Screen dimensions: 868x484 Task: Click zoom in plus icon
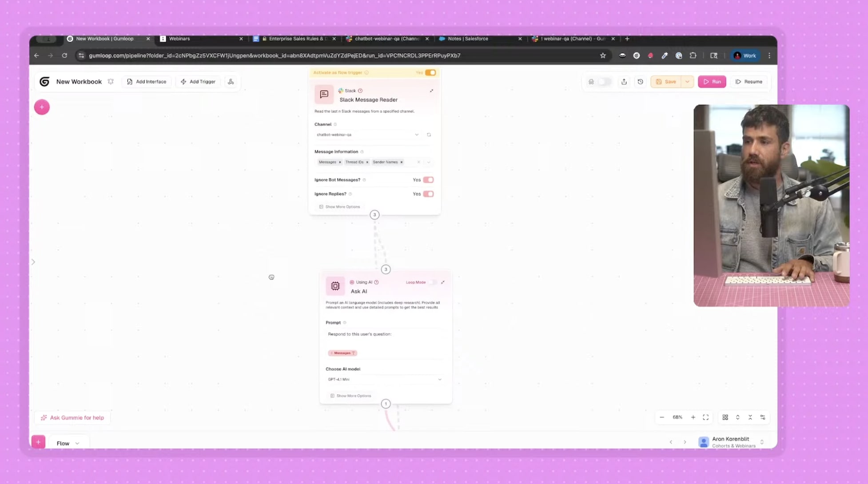click(693, 417)
